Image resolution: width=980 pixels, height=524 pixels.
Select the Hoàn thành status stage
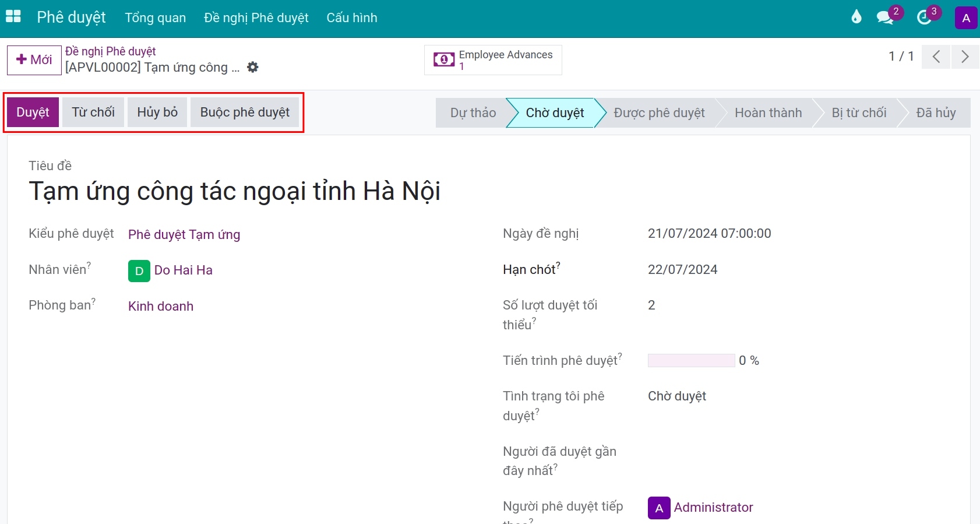click(769, 113)
